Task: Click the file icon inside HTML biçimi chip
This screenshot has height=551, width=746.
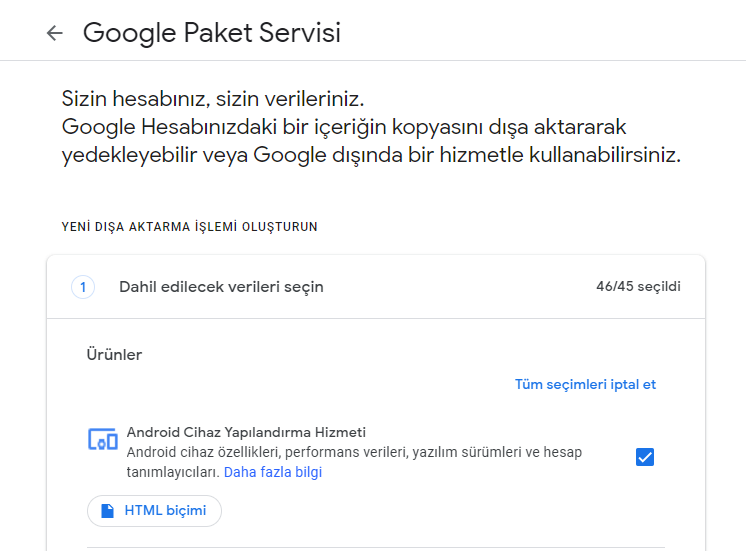Action: click(x=107, y=511)
